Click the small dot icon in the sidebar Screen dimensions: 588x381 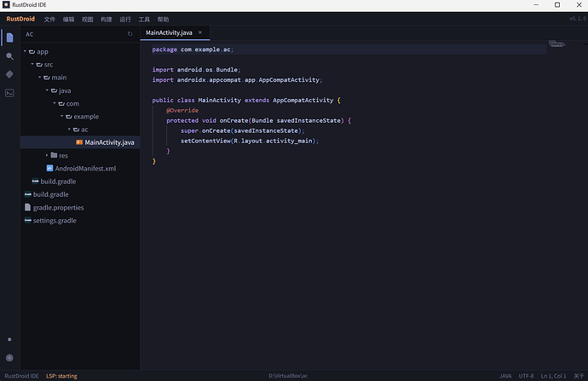tap(9, 339)
